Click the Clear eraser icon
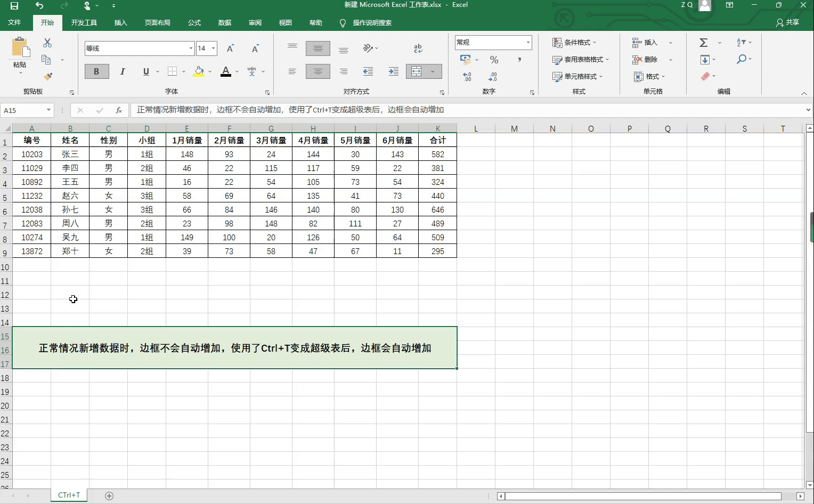The width and height of the screenshot is (814, 504). coord(706,77)
